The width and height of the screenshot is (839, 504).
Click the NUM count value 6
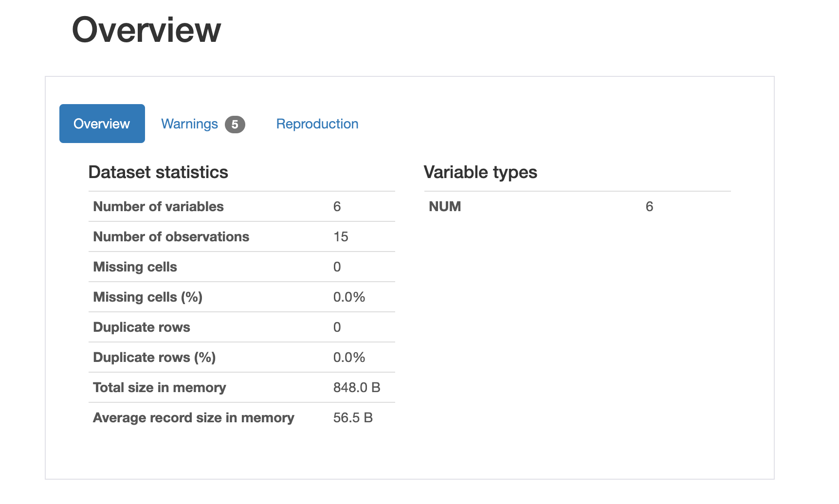649,206
